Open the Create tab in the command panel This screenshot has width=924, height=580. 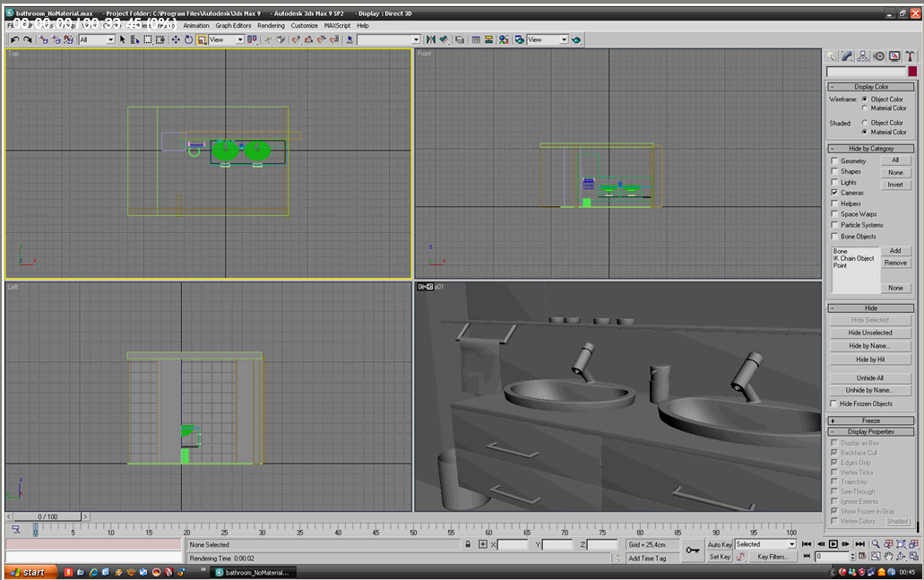tap(832, 56)
